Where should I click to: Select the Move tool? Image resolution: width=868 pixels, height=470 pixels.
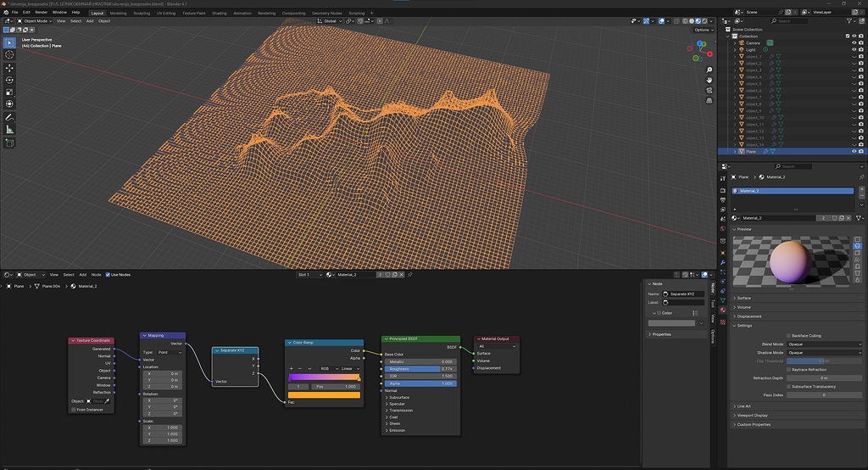tap(9, 68)
